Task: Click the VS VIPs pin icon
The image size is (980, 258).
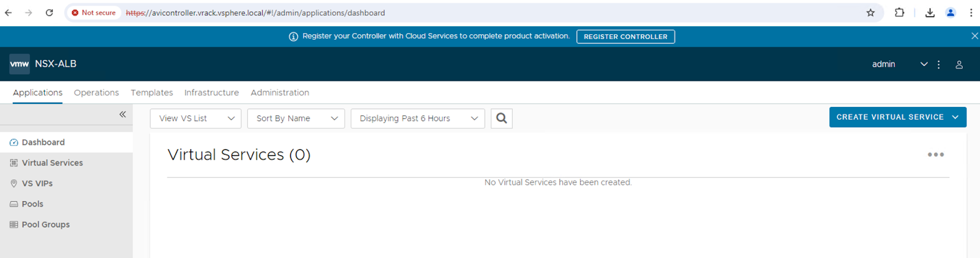Action: pos(13,183)
